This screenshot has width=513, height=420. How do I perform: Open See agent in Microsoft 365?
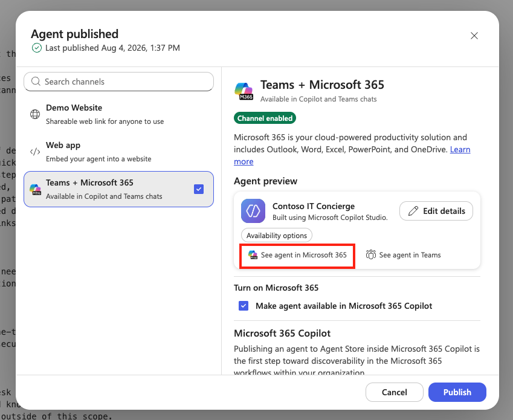click(x=297, y=255)
